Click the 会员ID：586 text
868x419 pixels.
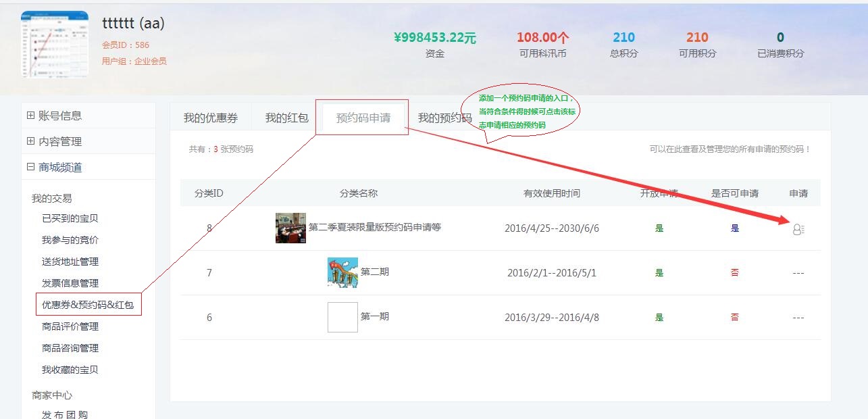(126, 45)
